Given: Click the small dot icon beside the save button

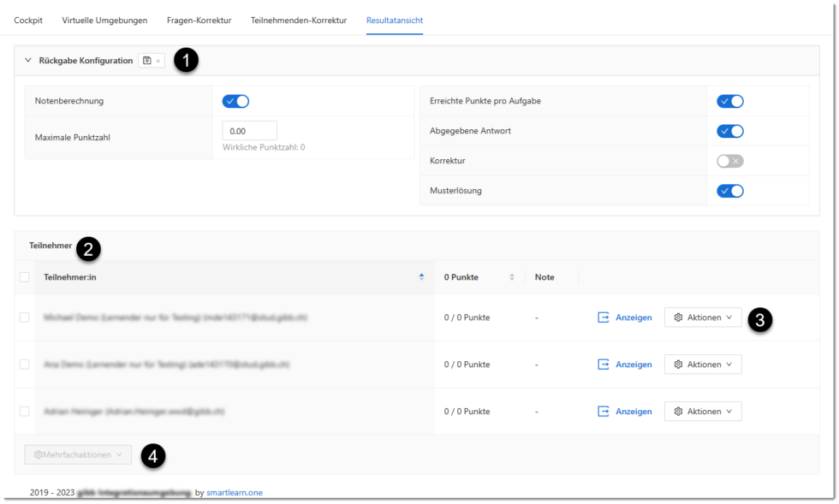Looking at the screenshot, I should click(158, 61).
